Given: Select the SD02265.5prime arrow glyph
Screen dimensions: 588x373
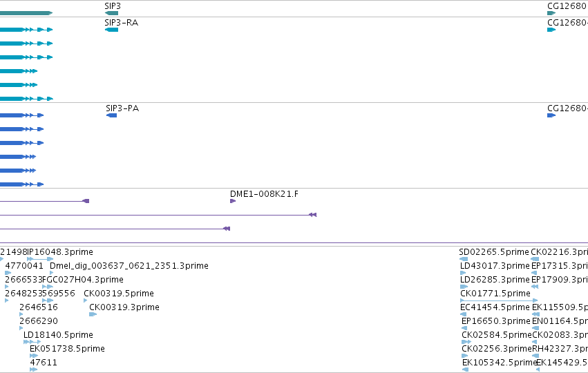Looking at the screenshot, I should [464, 259].
